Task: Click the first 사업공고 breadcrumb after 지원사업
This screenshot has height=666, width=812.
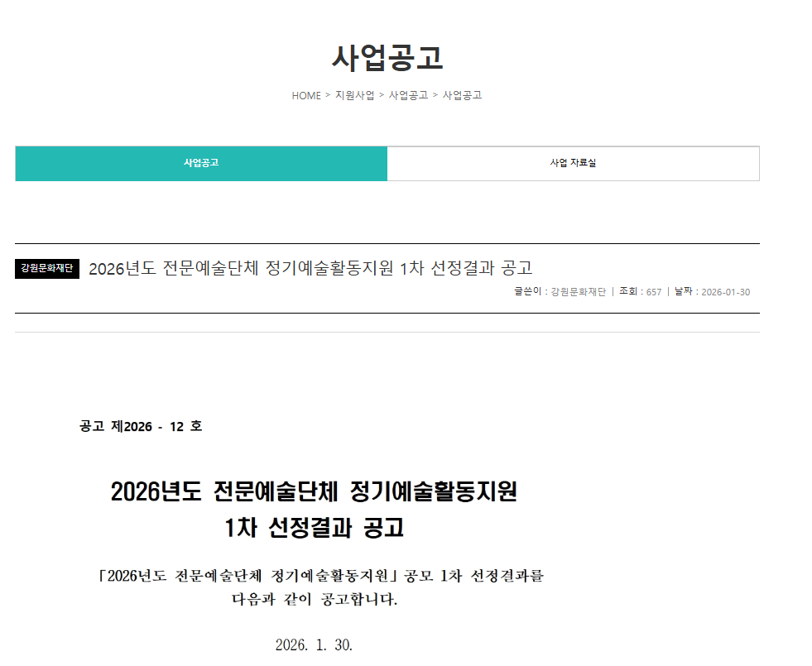Action: (x=408, y=95)
